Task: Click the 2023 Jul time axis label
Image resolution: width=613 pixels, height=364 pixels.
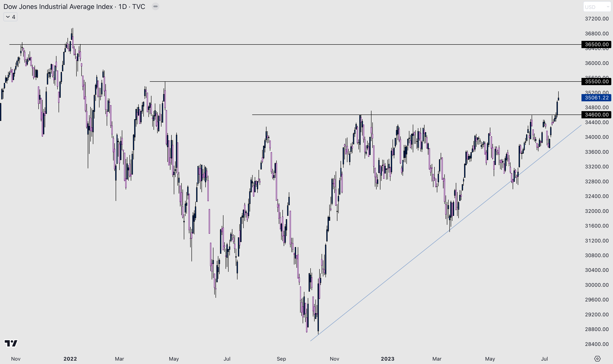Action: click(544, 359)
